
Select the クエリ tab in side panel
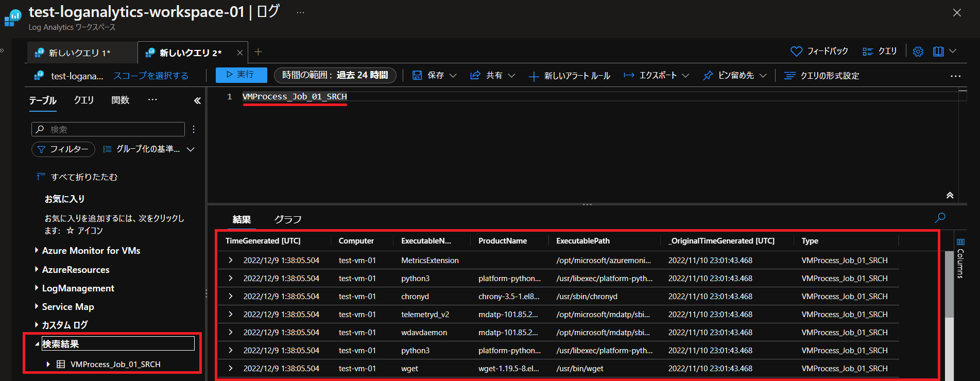[84, 100]
